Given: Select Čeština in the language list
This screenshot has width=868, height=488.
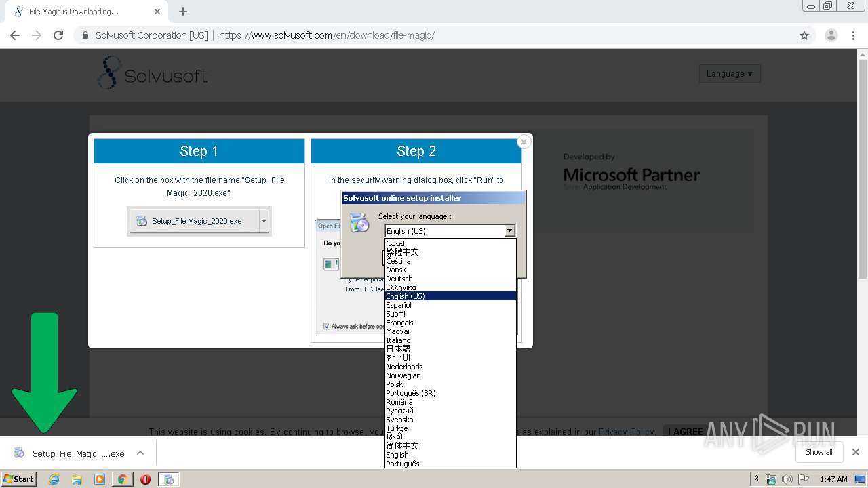Looking at the screenshot, I should (450, 261).
